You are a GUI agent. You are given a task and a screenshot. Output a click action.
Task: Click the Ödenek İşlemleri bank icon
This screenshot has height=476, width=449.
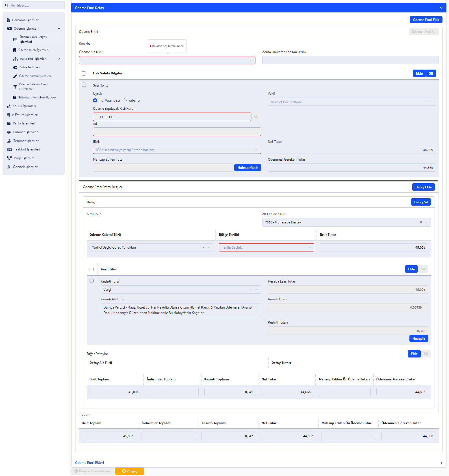pyautogui.click(x=9, y=167)
